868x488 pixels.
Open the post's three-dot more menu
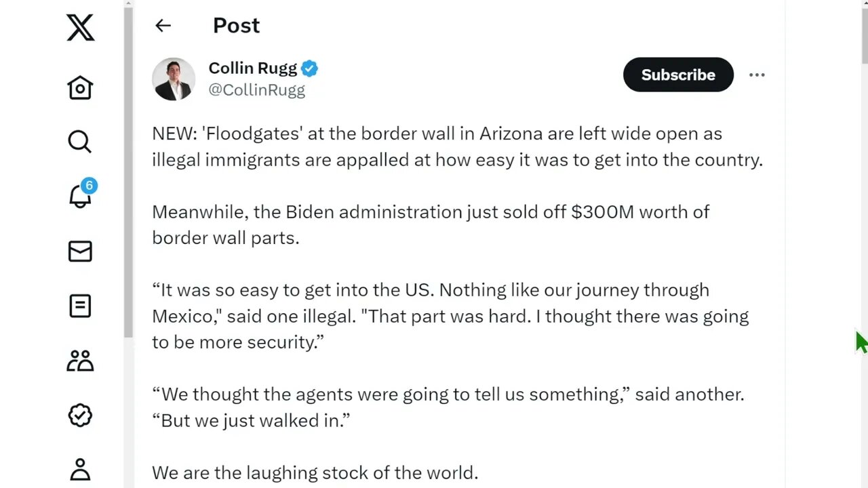pos(757,75)
